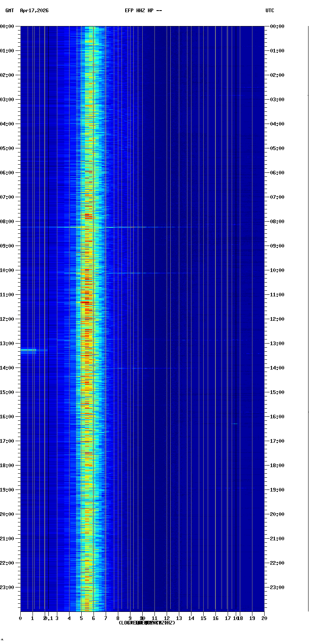Click the Apr17,2026 date text
The width and height of the screenshot is (326, 644).
34,11
